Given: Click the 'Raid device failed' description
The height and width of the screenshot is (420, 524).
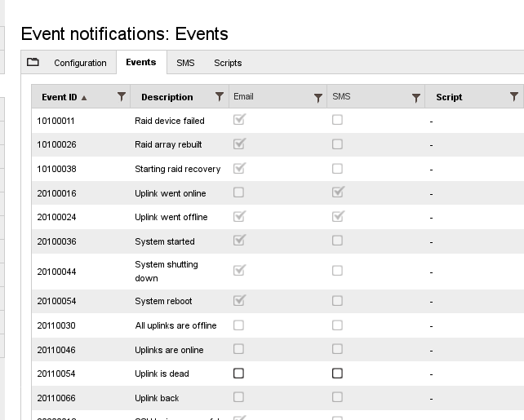Looking at the screenshot, I should pyautogui.click(x=170, y=121).
